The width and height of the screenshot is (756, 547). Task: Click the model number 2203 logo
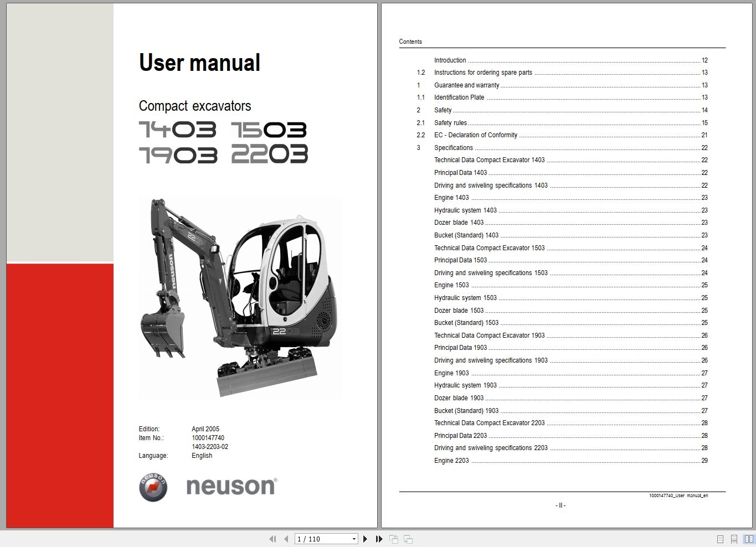tap(269, 154)
